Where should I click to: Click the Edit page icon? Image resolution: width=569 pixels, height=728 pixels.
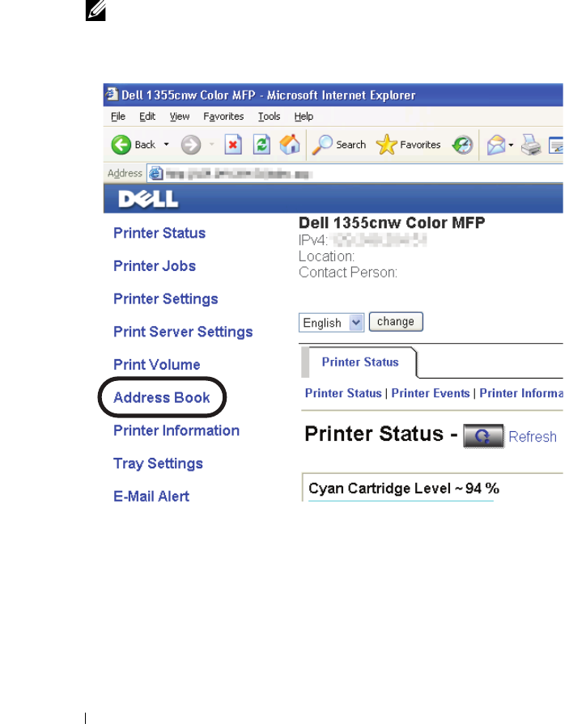click(x=556, y=146)
